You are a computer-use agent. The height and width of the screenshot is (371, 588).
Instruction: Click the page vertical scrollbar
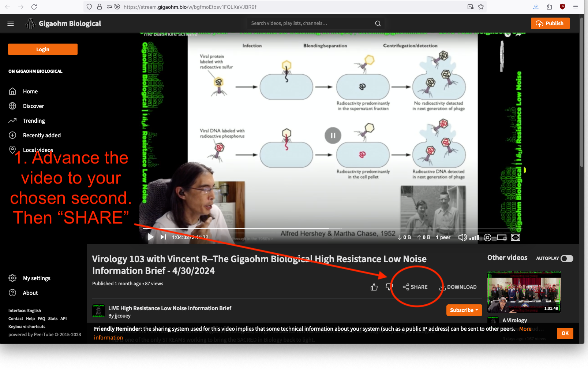(582, 92)
